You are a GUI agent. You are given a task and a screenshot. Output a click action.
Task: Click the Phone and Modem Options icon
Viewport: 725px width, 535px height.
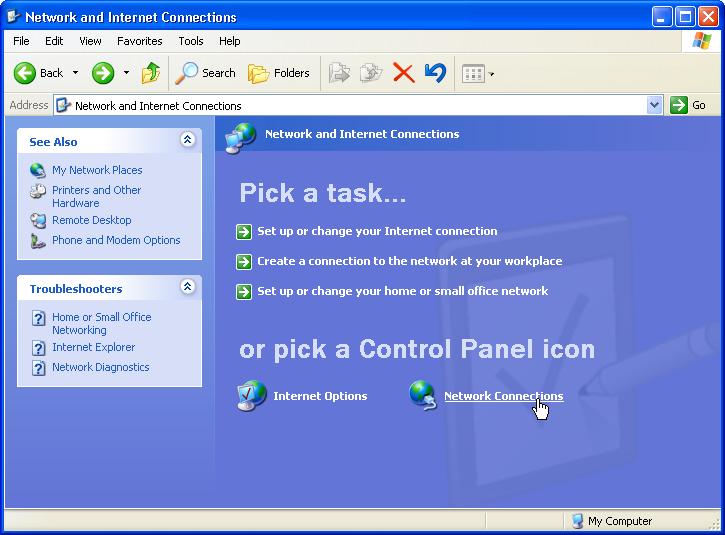click(x=38, y=240)
